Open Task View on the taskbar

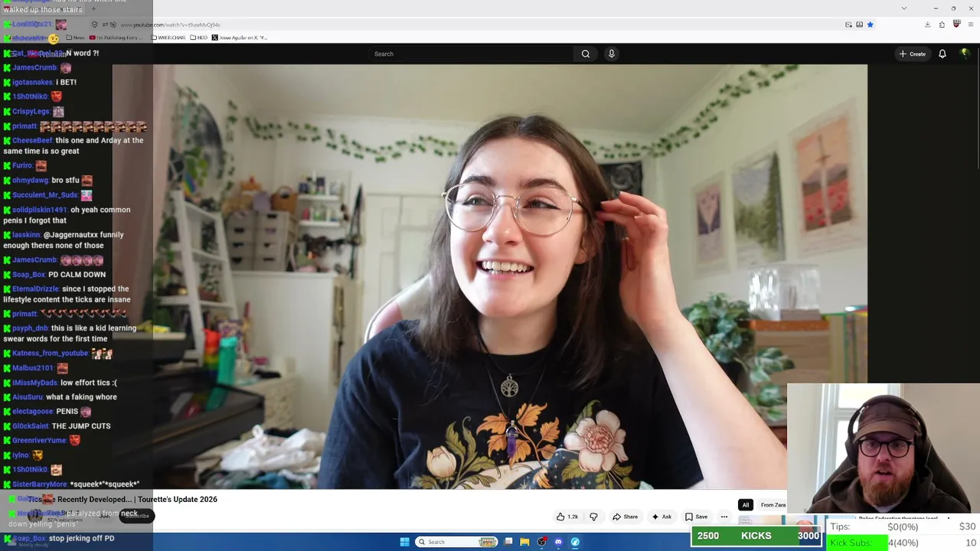coord(508,542)
